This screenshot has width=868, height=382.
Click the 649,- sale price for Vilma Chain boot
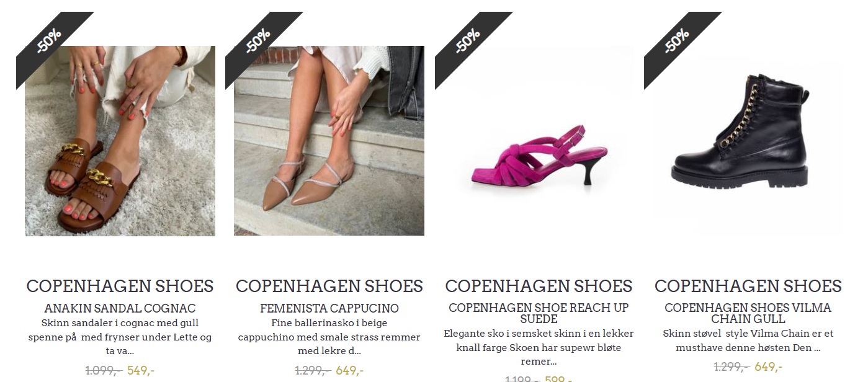[769, 366]
